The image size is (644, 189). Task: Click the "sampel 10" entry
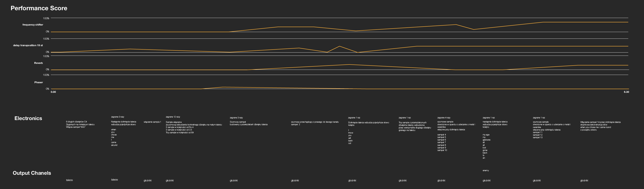tap(442, 150)
